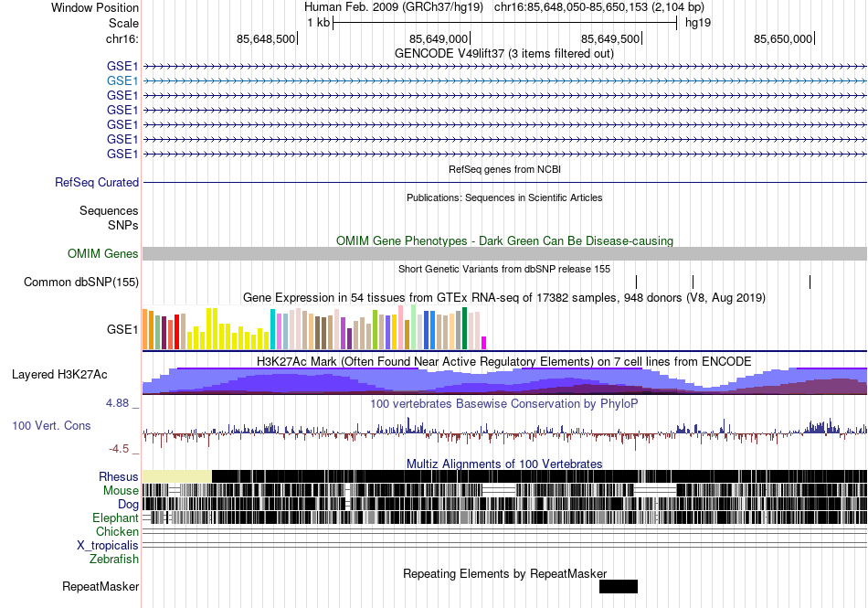Viewport: 868px width, 608px height.
Task: Click the Scale label in the ruler
Action: (123, 23)
